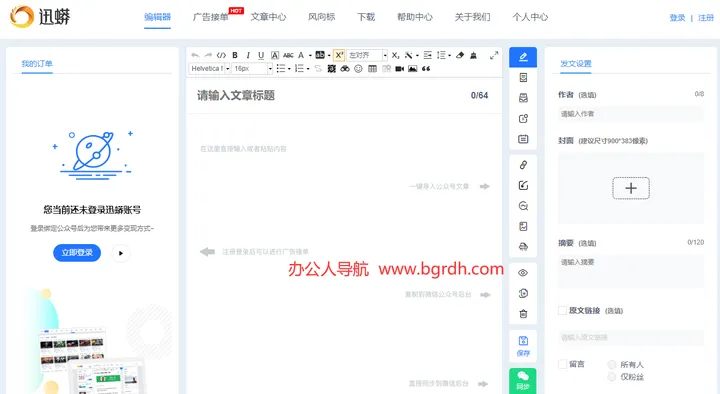Viewport: 720px width, 394px height.
Task: Toggle the X₂ subscript button
Action: [395, 55]
